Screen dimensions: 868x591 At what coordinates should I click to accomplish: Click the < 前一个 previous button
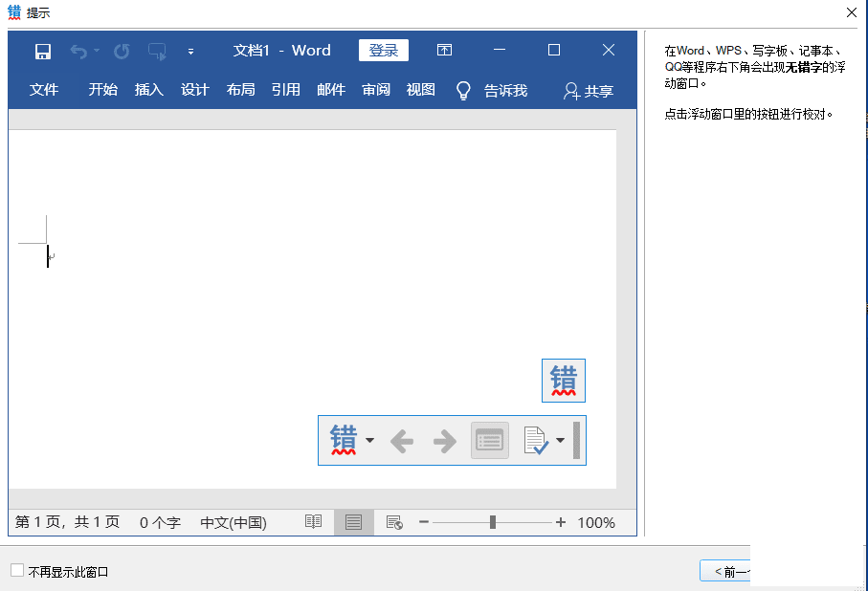[726, 571]
